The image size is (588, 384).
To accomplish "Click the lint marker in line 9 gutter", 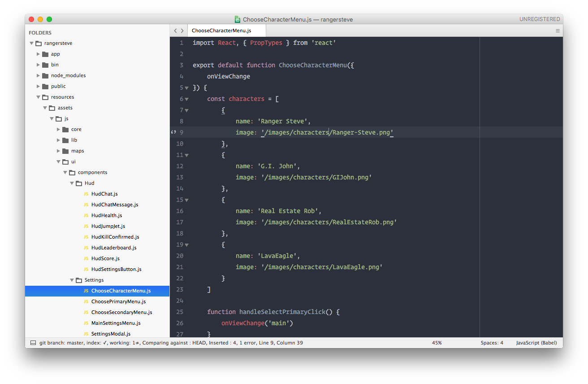I will click(x=173, y=132).
